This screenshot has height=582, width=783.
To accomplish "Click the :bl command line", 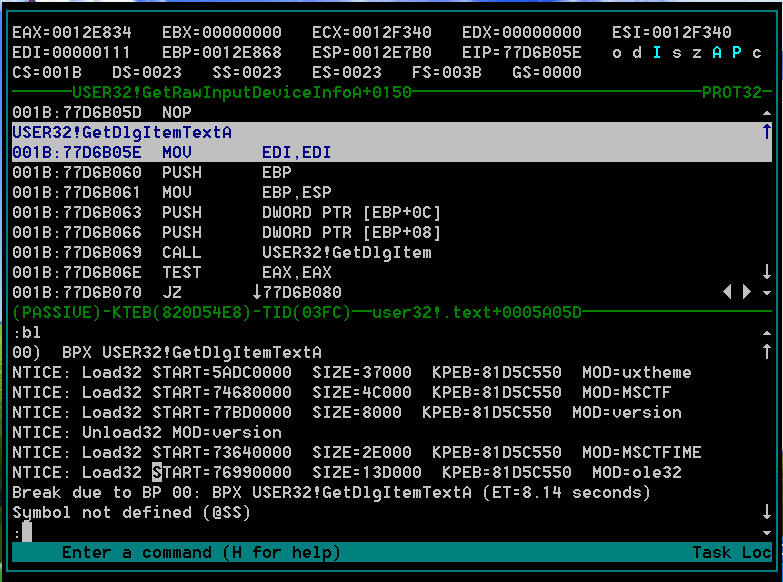I will 27,332.
